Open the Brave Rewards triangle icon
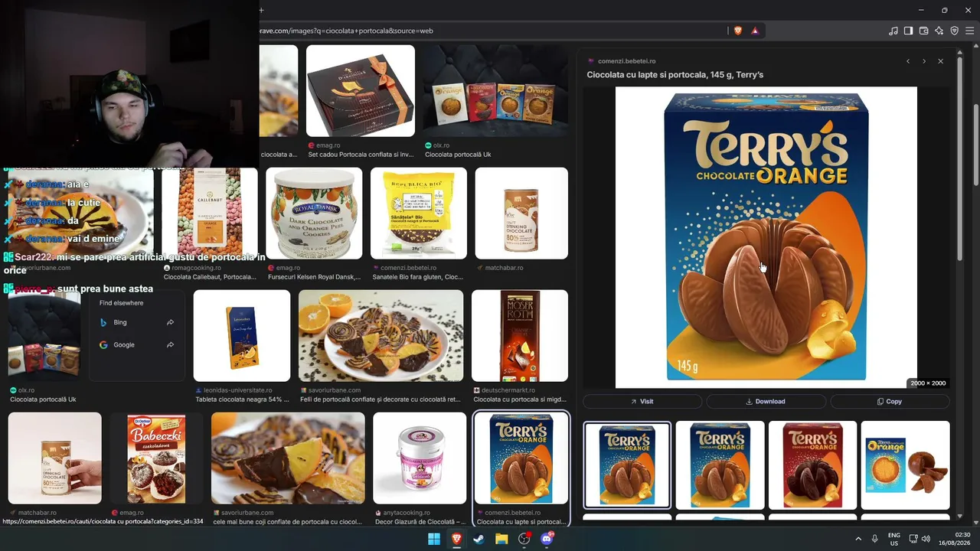This screenshot has height=551, width=980. (x=755, y=31)
